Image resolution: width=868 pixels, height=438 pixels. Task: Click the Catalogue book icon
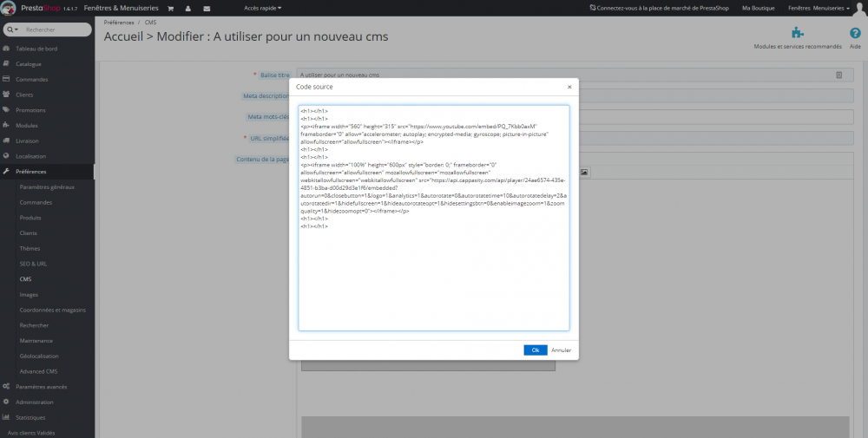(x=6, y=63)
